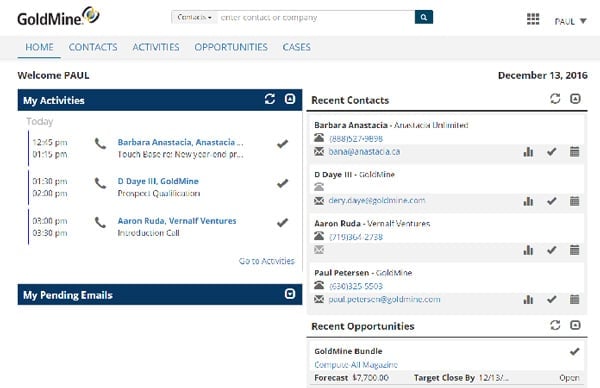The height and width of the screenshot is (388, 600).
Task: Select the GoldMine Bundle opportunity title
Action: [x=348, y=351]
